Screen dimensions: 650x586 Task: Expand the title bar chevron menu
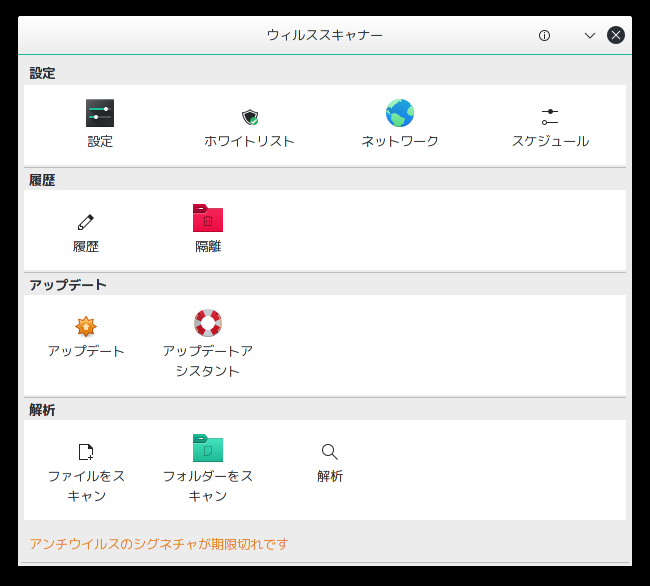(589, 36)
